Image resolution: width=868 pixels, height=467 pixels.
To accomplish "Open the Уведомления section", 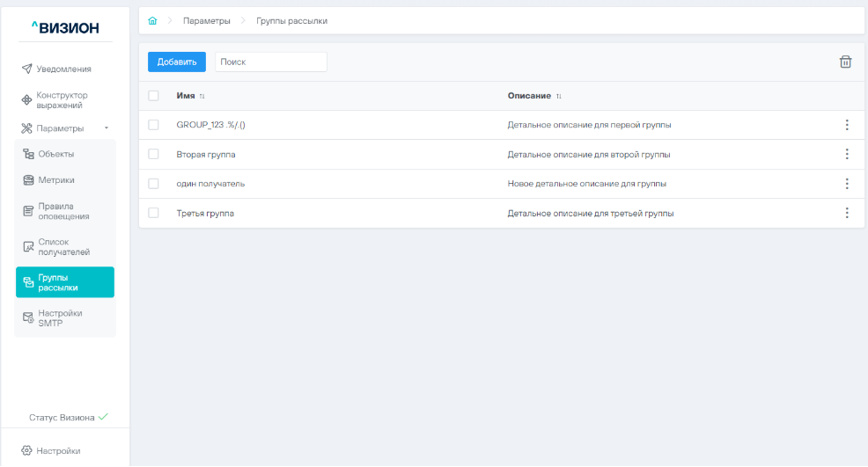I will coord(63,69).
